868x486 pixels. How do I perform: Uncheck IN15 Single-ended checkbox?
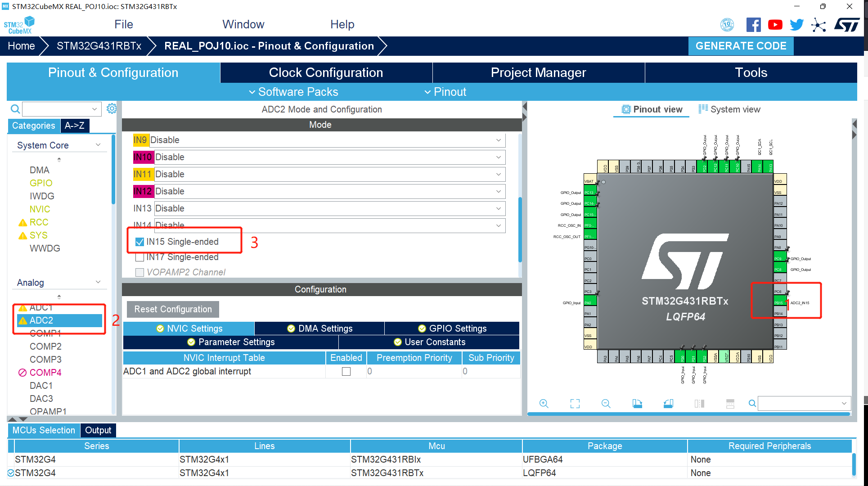pos(139,242)
